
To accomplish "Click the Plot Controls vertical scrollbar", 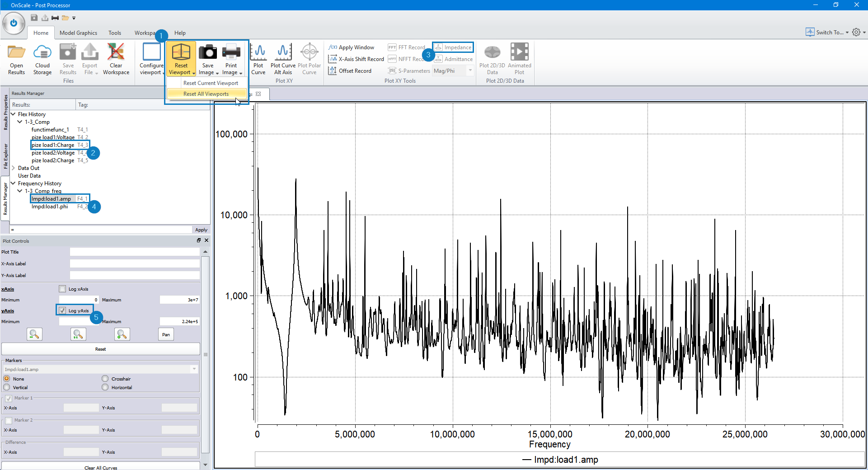I will point(206,355).
